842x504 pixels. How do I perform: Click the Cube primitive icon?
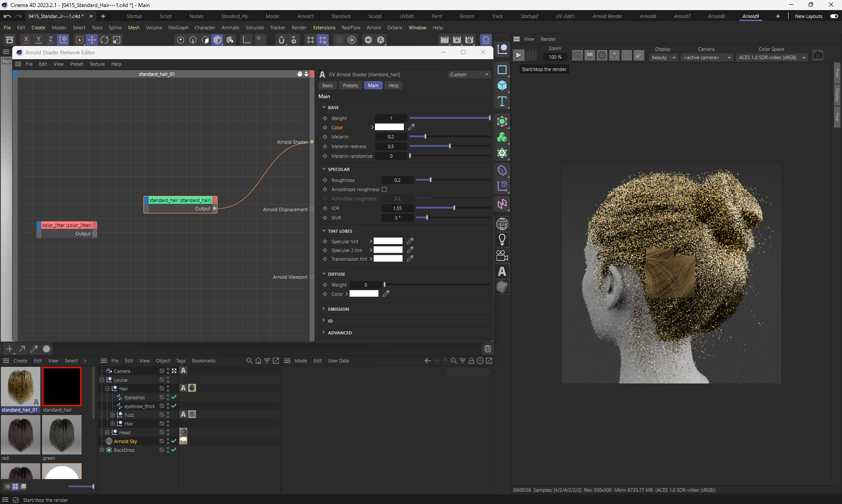pyautogui.click(x=502, y=85)
